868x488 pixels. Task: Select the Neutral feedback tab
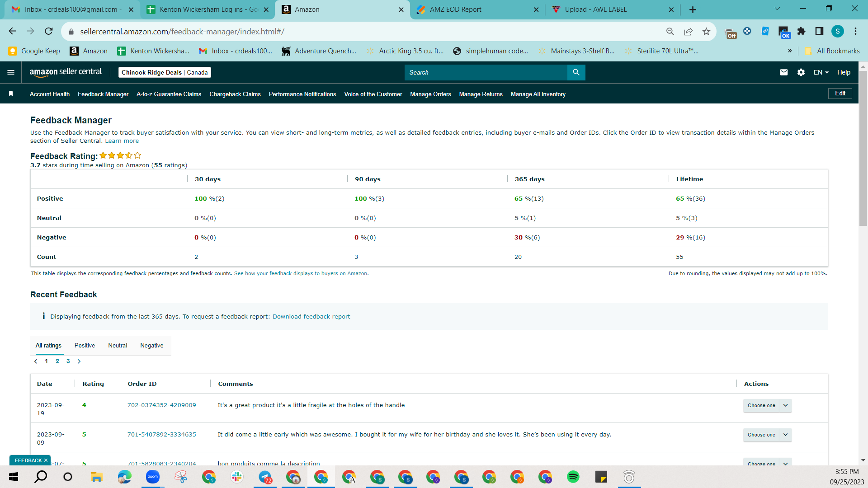click(x=118, y=346)
